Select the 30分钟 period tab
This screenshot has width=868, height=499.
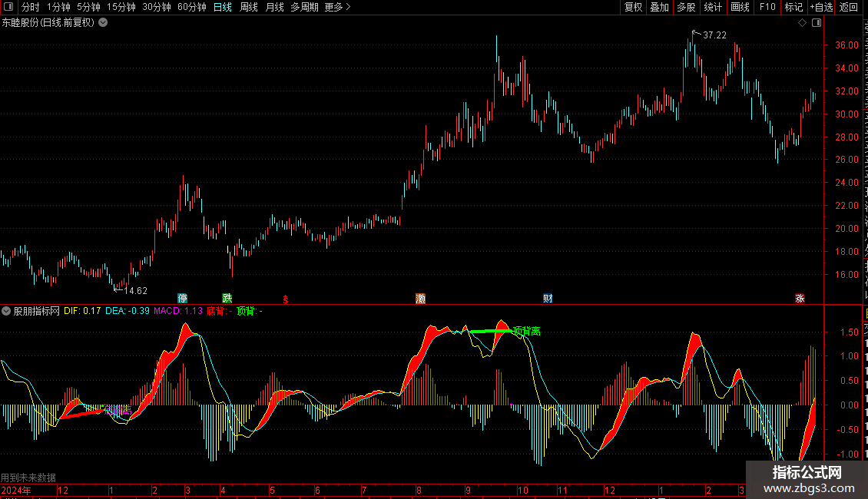(x=157, y=7)
